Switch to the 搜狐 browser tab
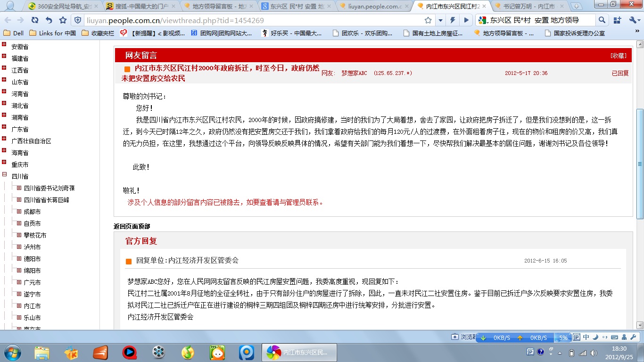 (x=139, y=6)
